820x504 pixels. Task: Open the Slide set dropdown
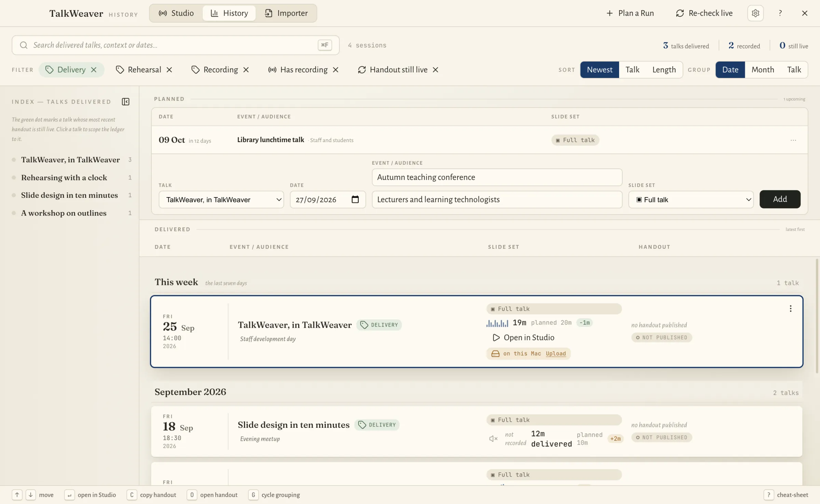(691, 200)
